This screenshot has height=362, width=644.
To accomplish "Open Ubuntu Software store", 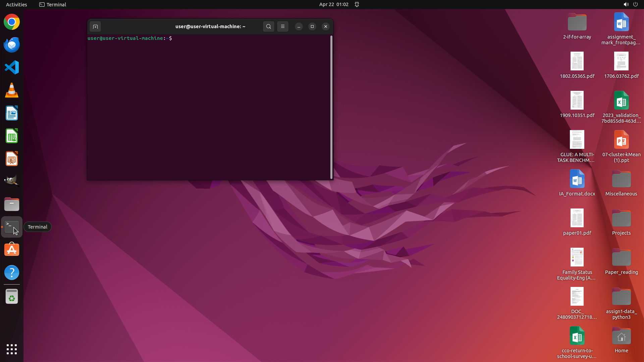I will pyautogui.click(x=12, y=250).
